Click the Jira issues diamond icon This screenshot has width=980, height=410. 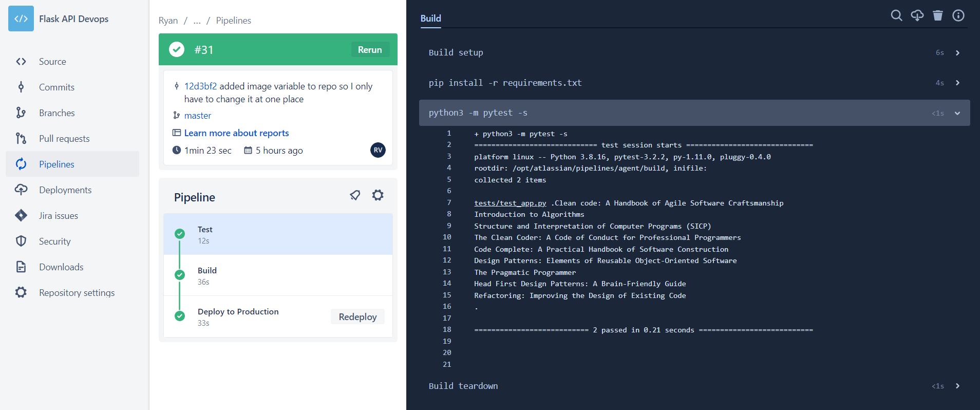click(21, 215)
